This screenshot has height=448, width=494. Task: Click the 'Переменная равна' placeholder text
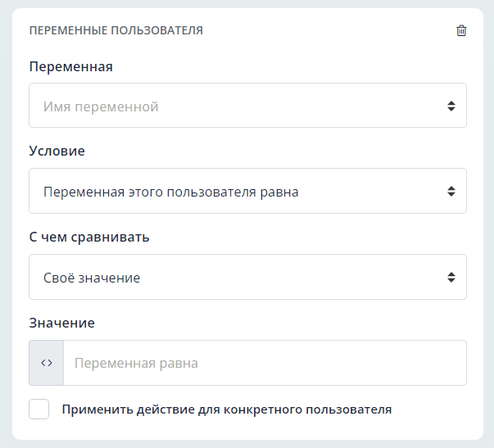point(136,363)
